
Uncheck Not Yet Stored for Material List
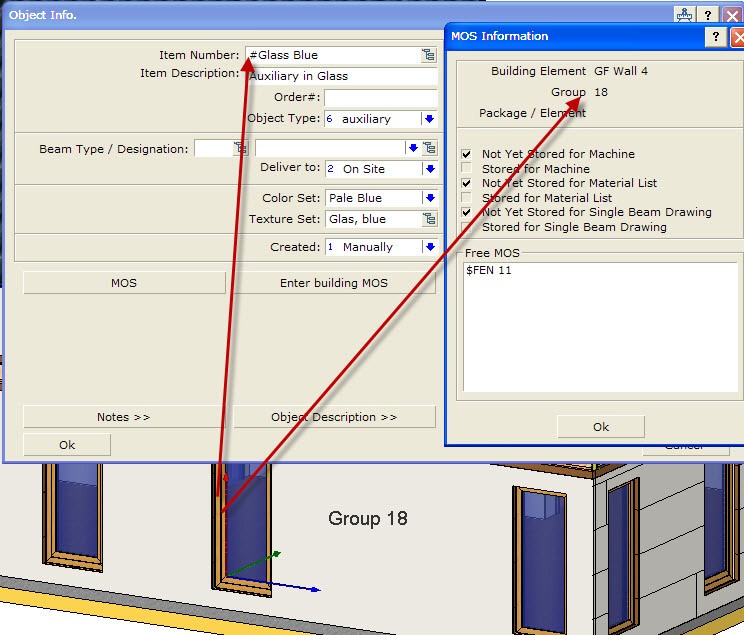tap(467, 184)
